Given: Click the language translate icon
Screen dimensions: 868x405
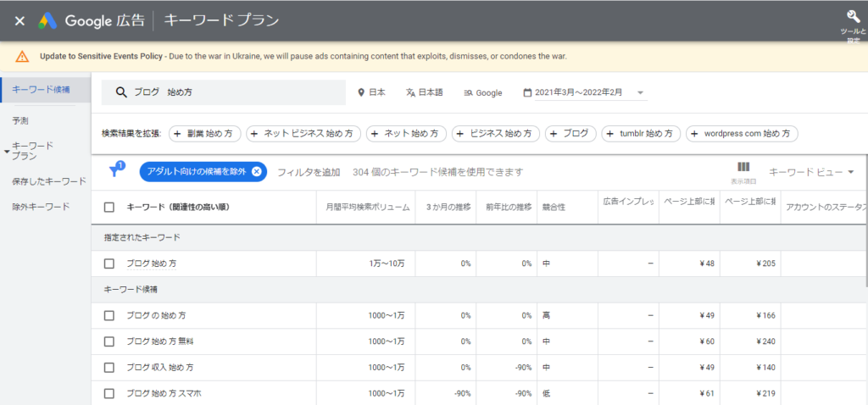Looking at the screenshot, I should (x=410, y=92).
